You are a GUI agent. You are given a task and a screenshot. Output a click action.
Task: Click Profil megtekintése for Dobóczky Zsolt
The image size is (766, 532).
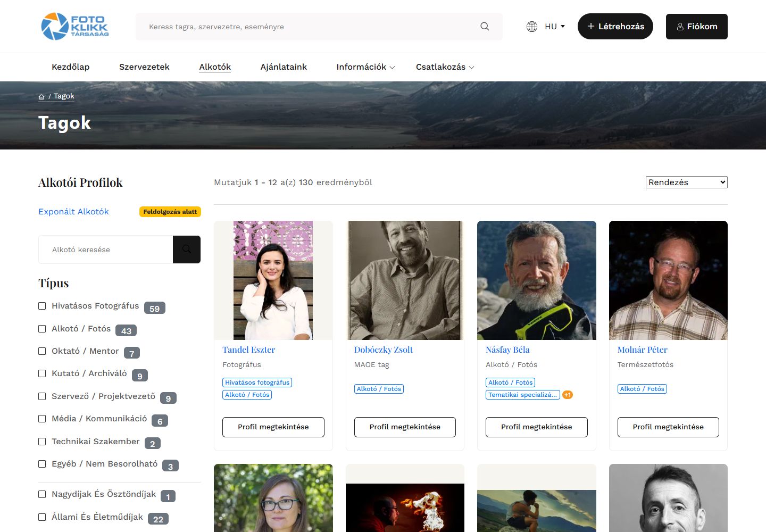point(405,427)
